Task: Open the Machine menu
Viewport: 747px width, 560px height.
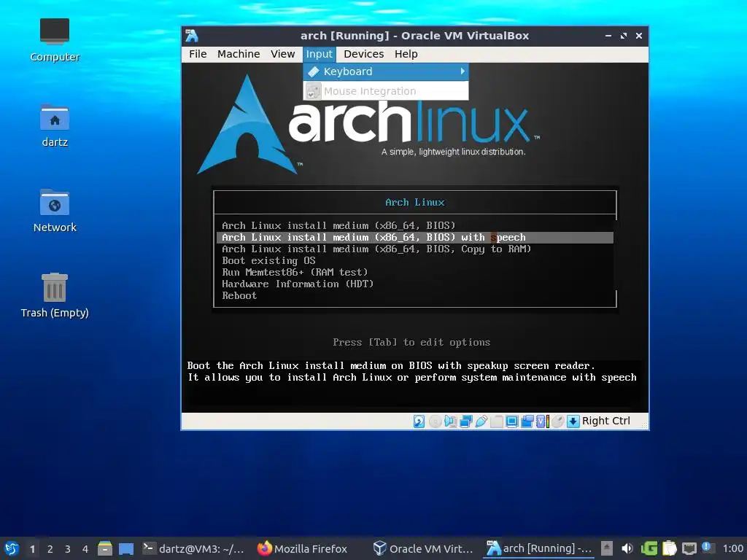Action: pyautogui.click(x=239, y=54)
